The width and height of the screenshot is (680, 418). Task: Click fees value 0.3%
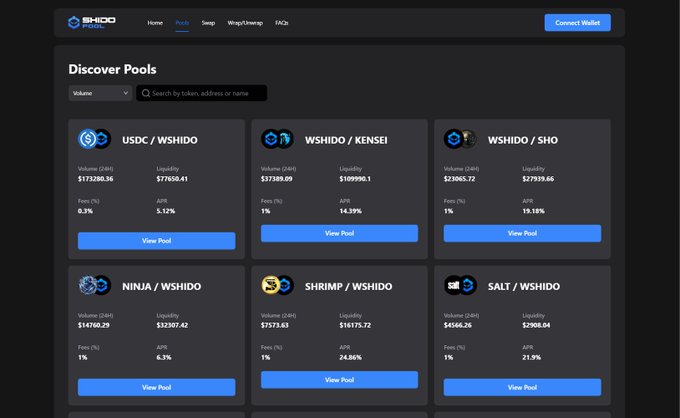[85, 211]
